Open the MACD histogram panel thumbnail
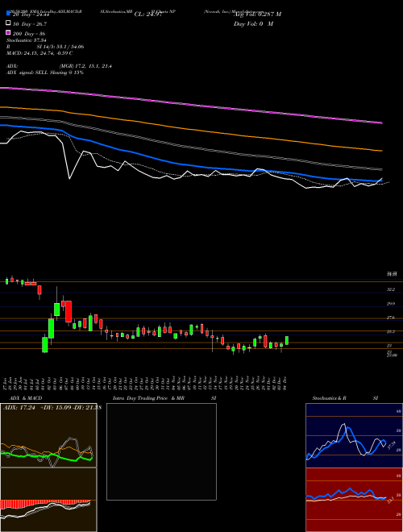 [x=48, y=500]
